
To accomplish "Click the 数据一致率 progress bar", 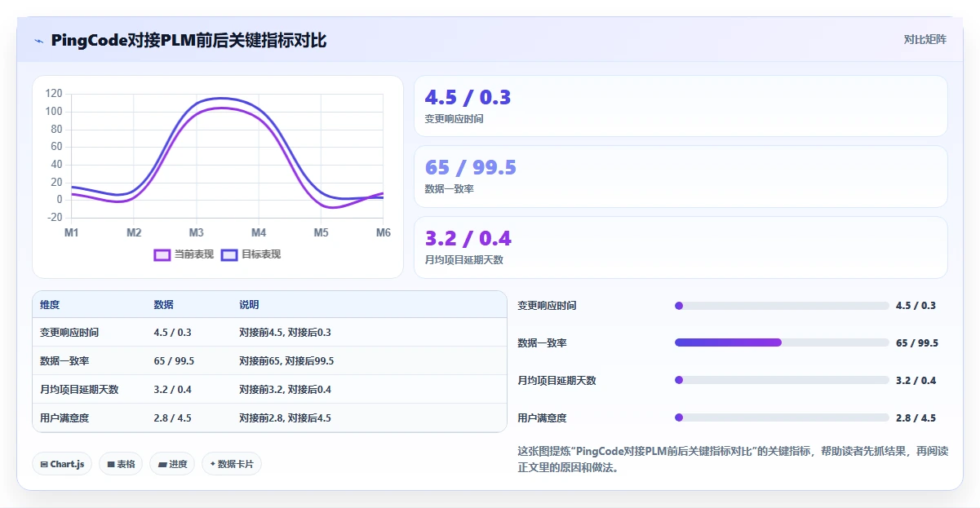I will tap(782, 342).
